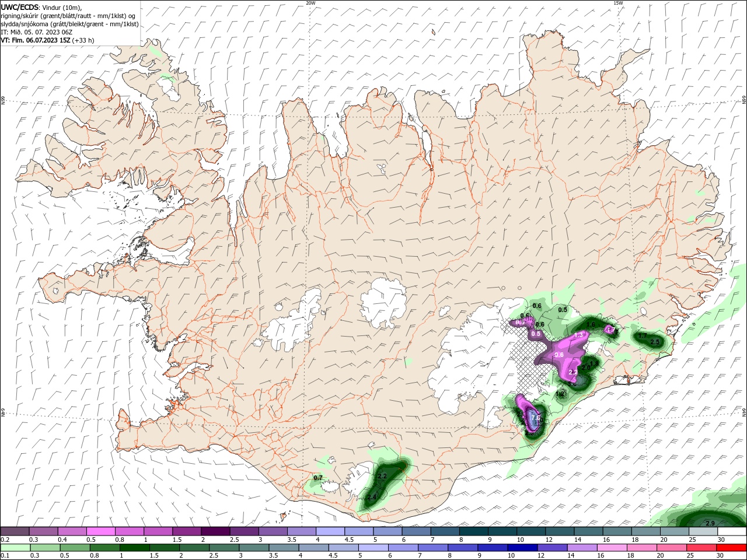747x560 pixels.
Task: Click the white 1.3 value on the pink area
Action: point(580,335)
